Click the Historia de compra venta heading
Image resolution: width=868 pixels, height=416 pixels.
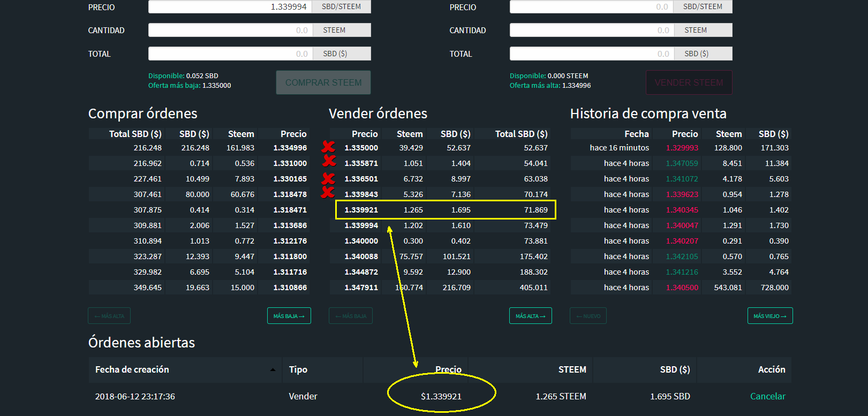click(648, 114)
